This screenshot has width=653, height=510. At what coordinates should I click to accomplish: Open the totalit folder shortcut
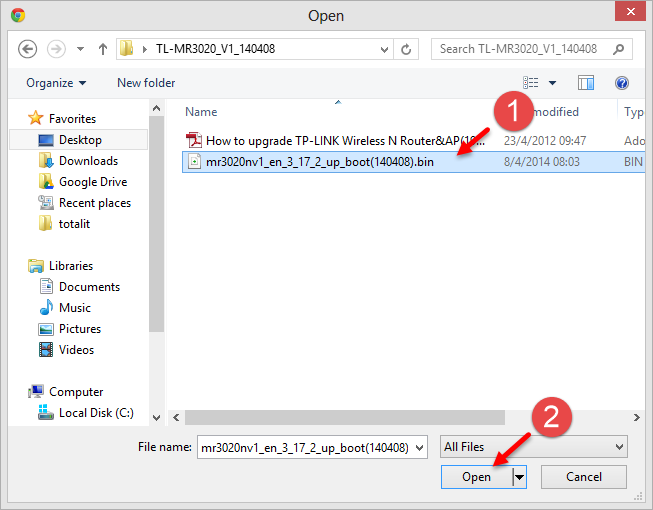coord(74,224)
